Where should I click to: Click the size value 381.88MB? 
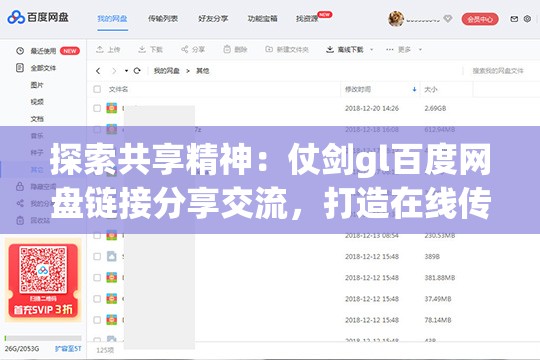(x=440, y=278)
